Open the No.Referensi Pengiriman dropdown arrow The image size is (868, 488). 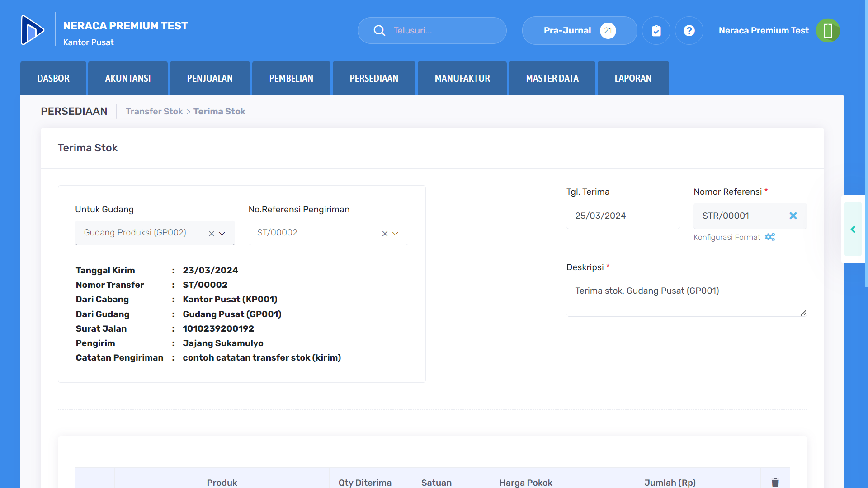[x=396, y=234]
